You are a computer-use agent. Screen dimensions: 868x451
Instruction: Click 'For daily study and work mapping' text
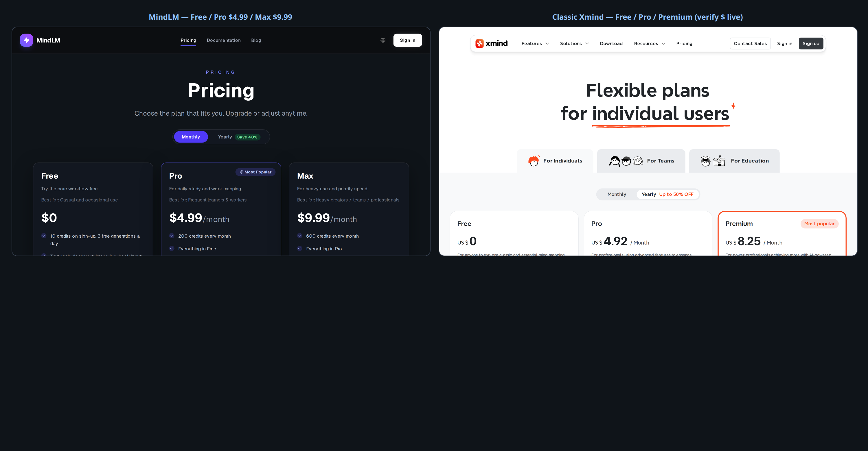tap(205, 189)
